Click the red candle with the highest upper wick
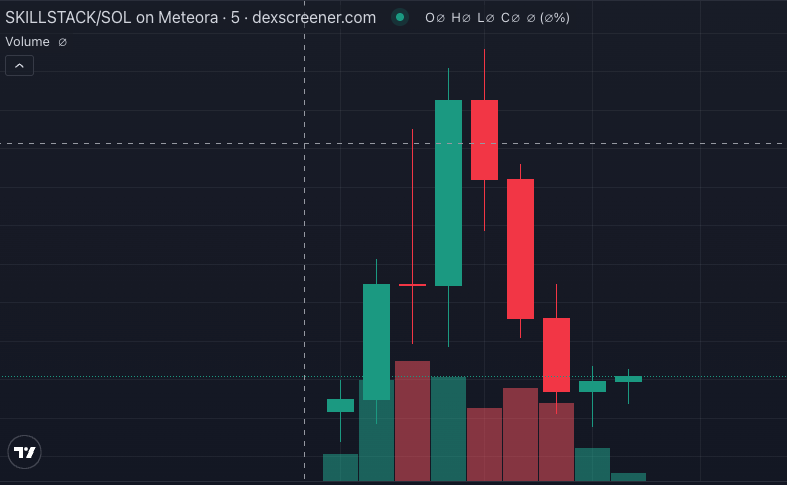787x485 pixels. 484,140
